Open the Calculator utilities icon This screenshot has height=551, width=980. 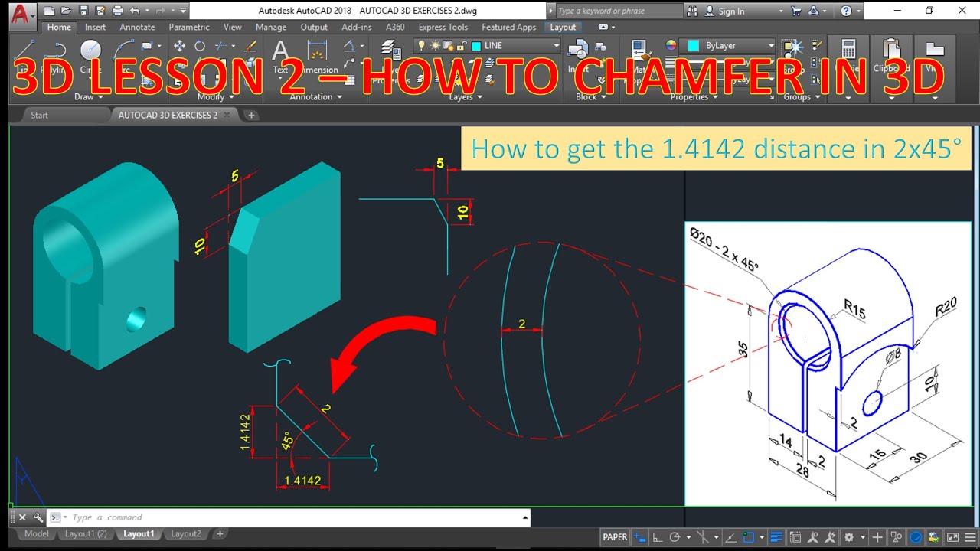[848, 49]
